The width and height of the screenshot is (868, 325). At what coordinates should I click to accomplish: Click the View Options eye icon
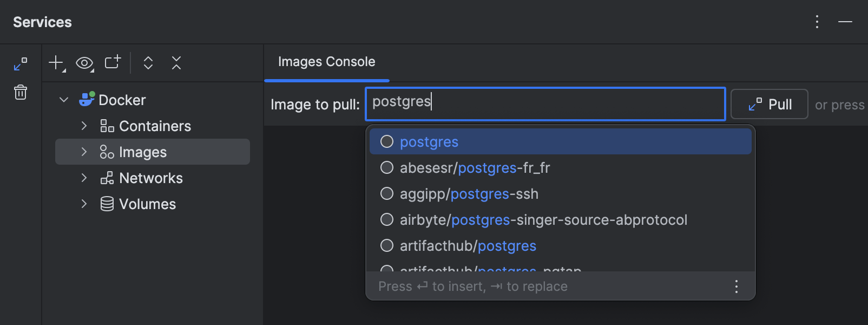(84, 63)
